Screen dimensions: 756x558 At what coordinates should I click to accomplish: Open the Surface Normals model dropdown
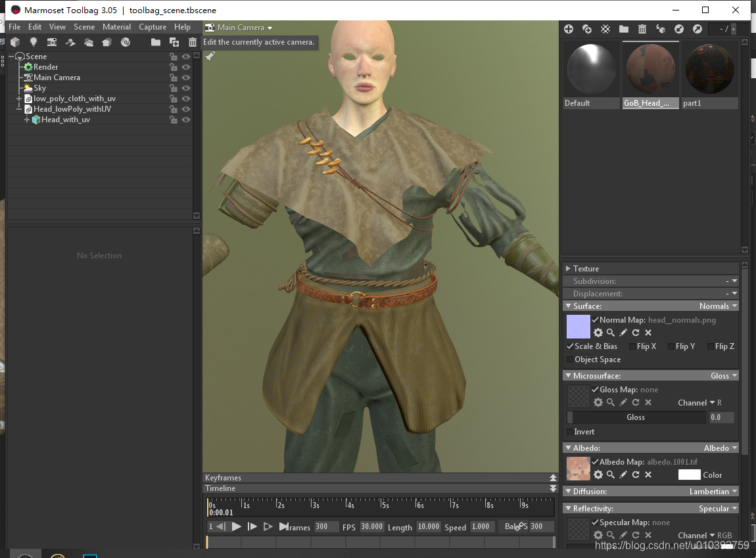pyautogui.click(x=719, y=306)
